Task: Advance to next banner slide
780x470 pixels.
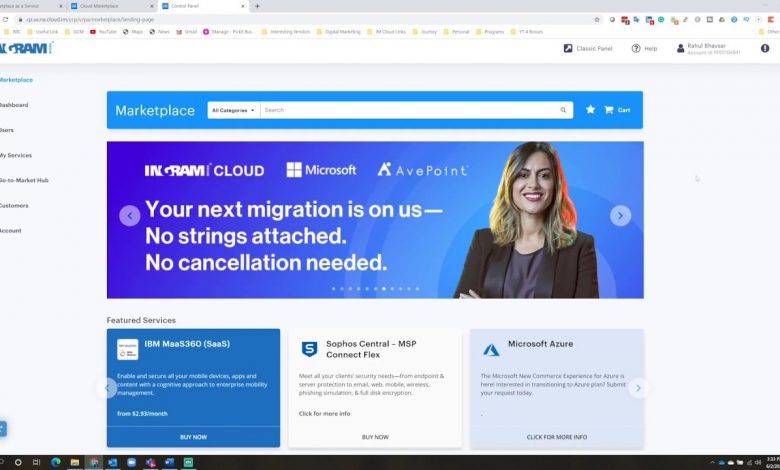Action: (x=620, y=215)
